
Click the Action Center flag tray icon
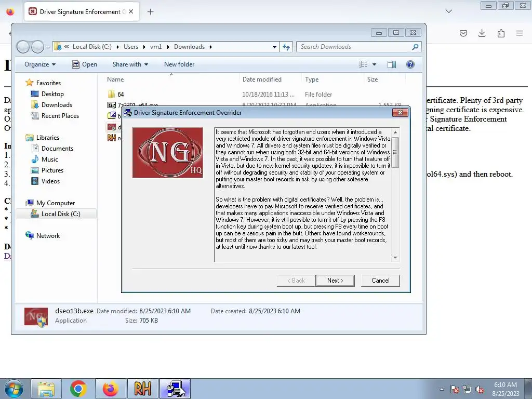[455, 389]
